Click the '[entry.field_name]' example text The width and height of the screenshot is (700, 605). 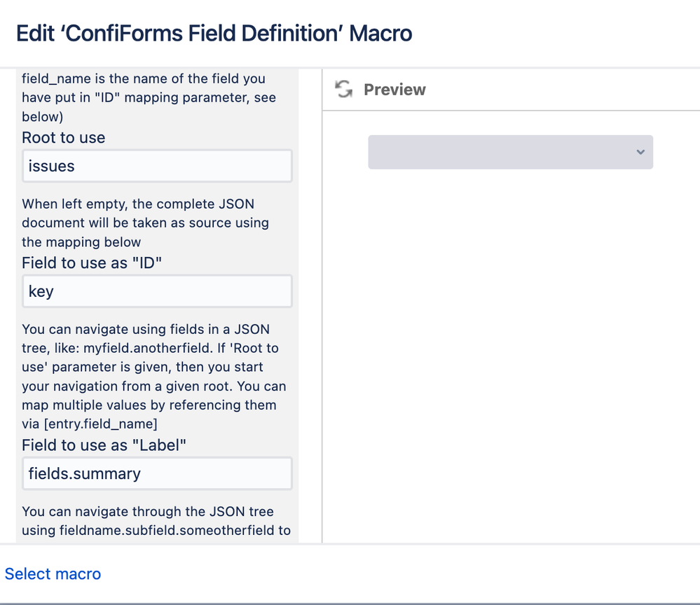[100, 424]
